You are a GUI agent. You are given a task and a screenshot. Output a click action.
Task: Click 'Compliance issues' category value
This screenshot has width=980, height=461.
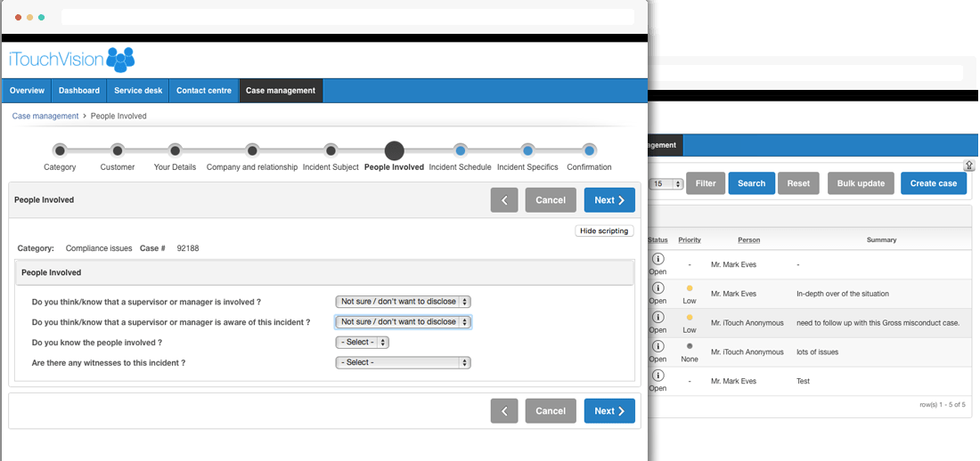(x=99, y=248)
